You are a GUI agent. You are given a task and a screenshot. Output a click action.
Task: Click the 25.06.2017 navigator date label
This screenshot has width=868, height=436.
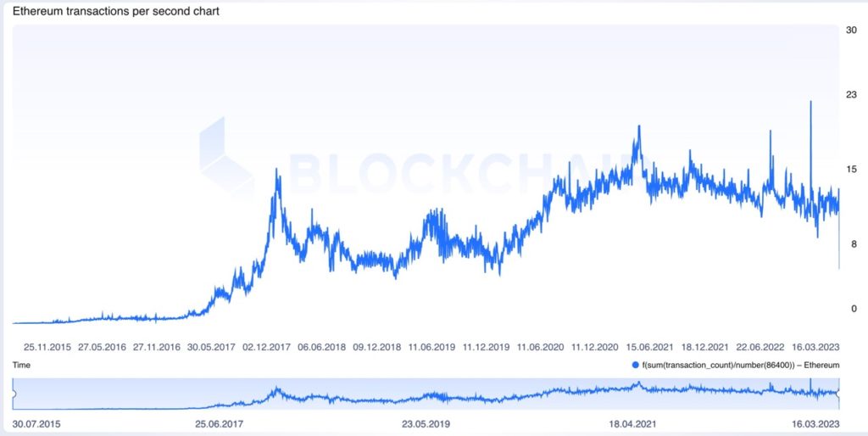(219, 424)
